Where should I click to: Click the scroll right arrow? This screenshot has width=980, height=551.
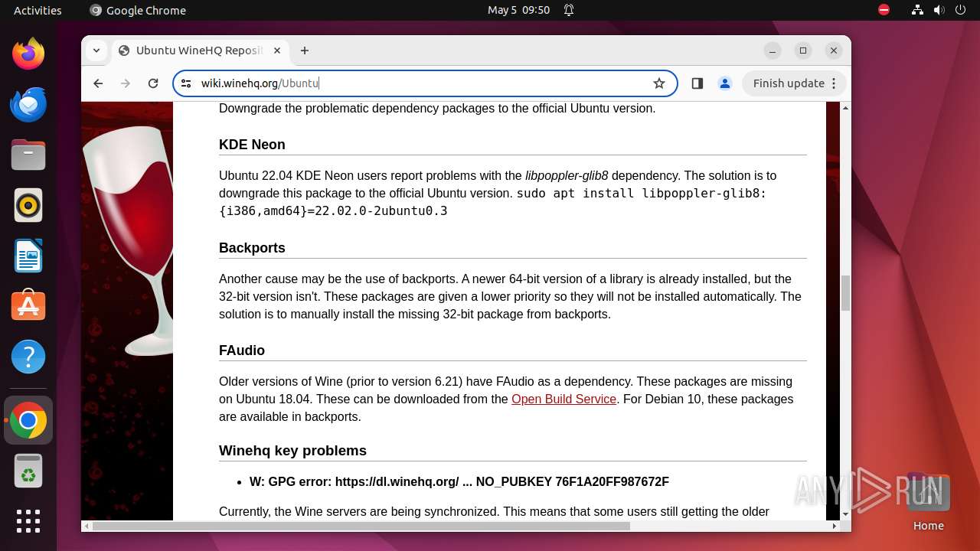[835, 526]
